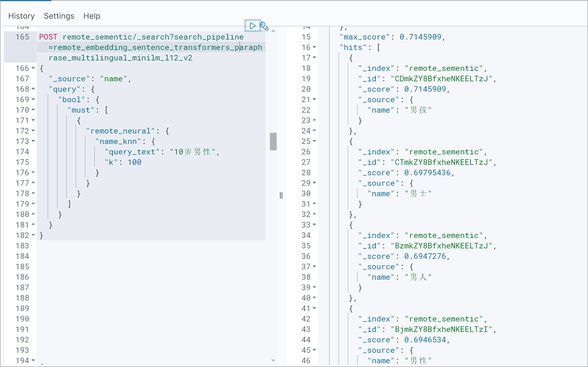Click line number 183 in editor gutter
This screenshot has width=588, height=367.
pyautogui.click(x=22, y=246)
